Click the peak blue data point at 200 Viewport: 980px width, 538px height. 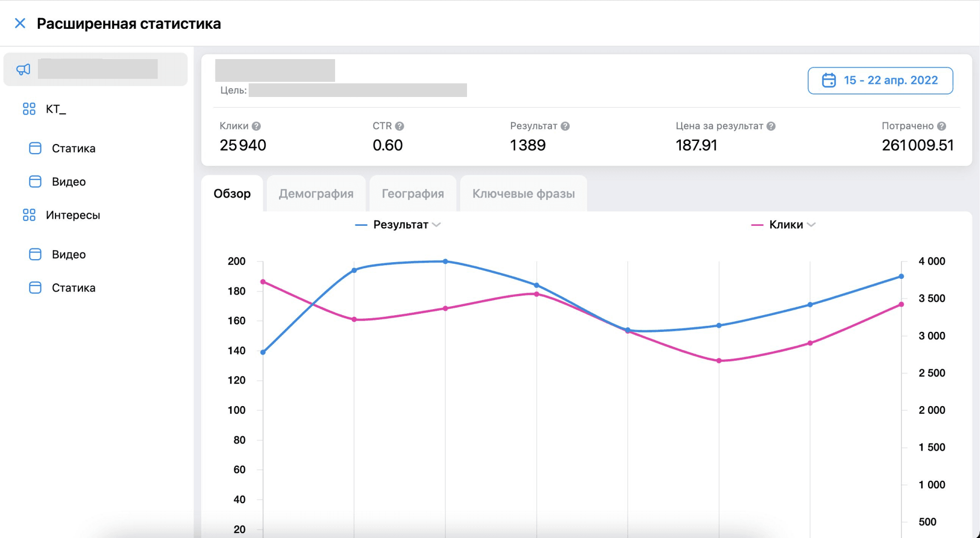[445, 261]
